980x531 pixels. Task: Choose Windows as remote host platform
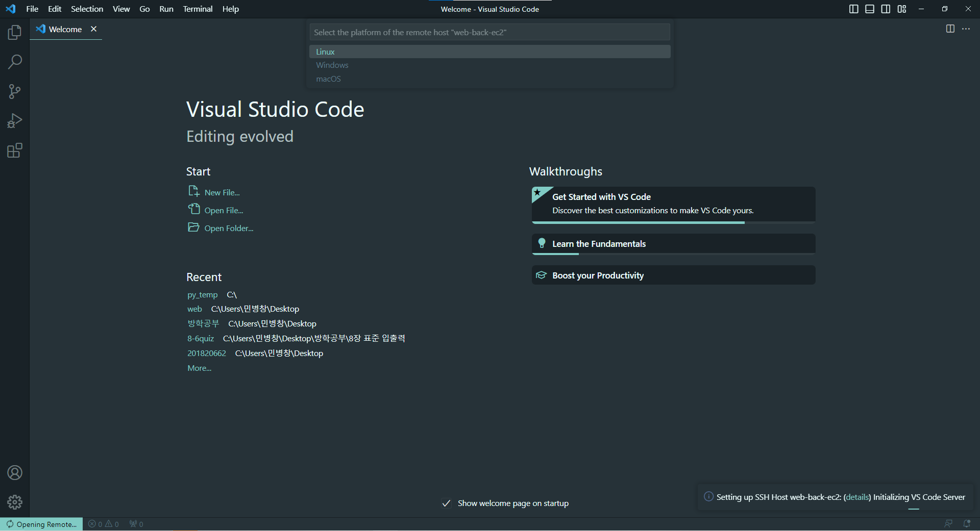click(x=489, y=65)
